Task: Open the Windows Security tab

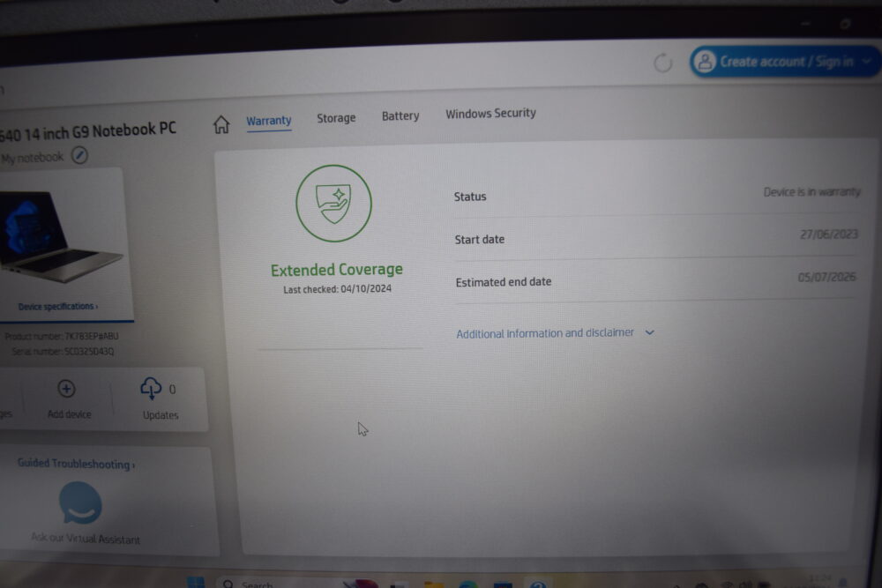Action: pos(490,114)
